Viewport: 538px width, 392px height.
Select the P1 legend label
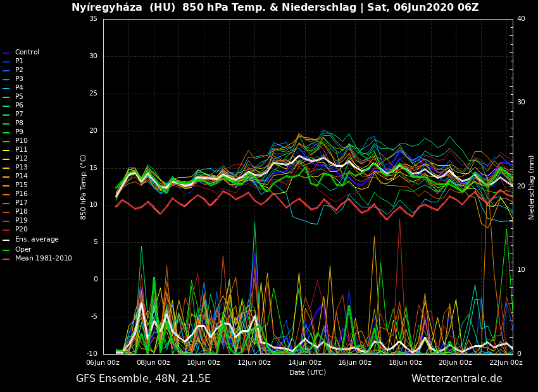coord(19,61)
